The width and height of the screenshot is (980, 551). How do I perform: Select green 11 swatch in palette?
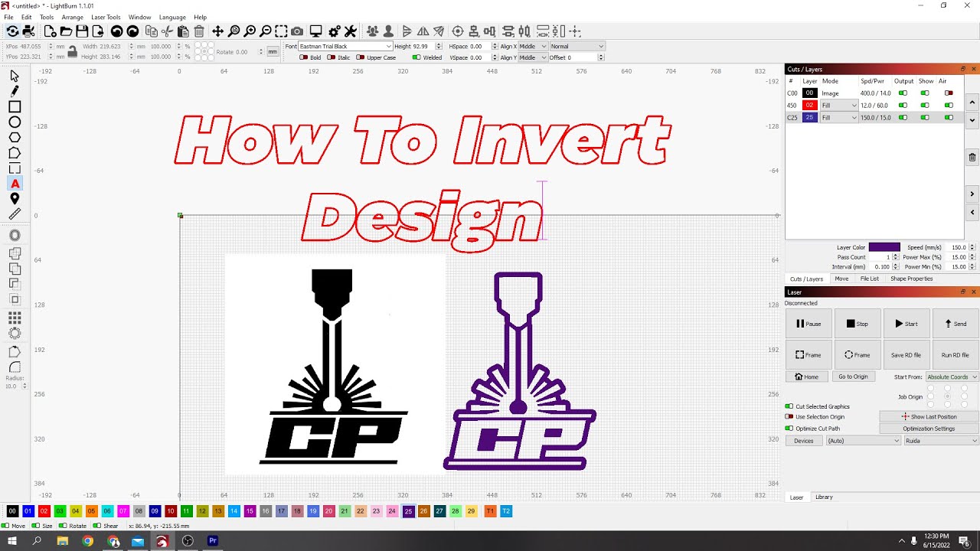click(x=187, y=511)
